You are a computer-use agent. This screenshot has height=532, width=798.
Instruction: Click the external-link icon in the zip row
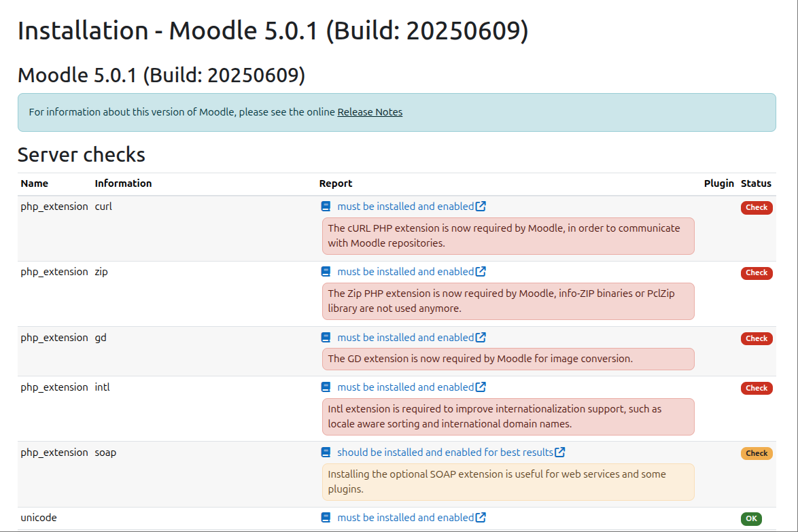481,271
